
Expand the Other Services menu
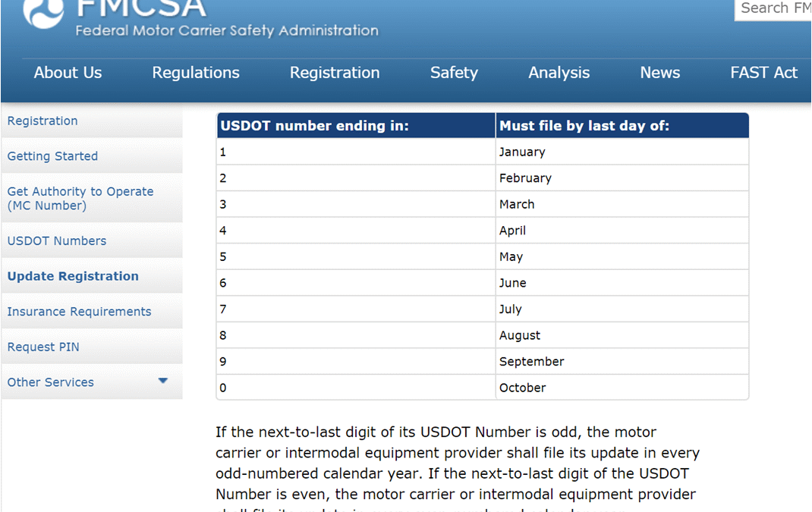click(x=50, y=382)
